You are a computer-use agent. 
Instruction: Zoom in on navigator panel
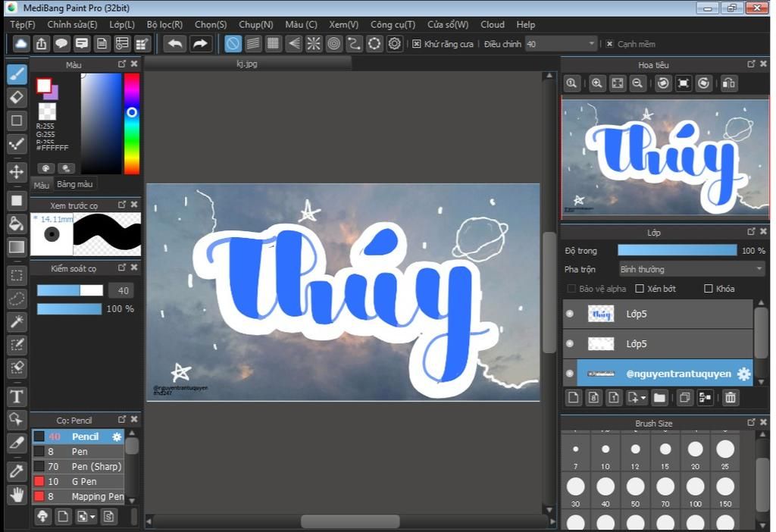click(x=597, y=83)
